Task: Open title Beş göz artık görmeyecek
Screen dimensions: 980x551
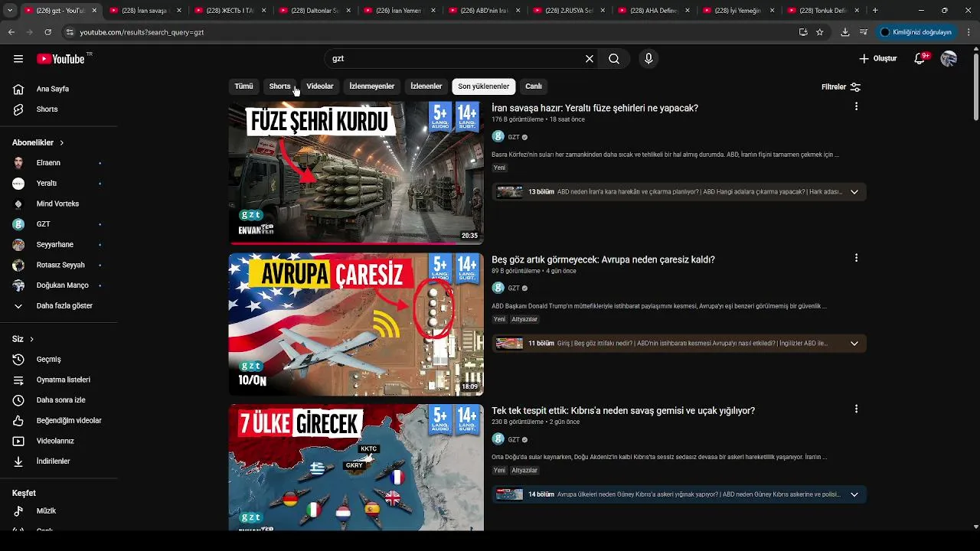Action: (x=603, y=259)
